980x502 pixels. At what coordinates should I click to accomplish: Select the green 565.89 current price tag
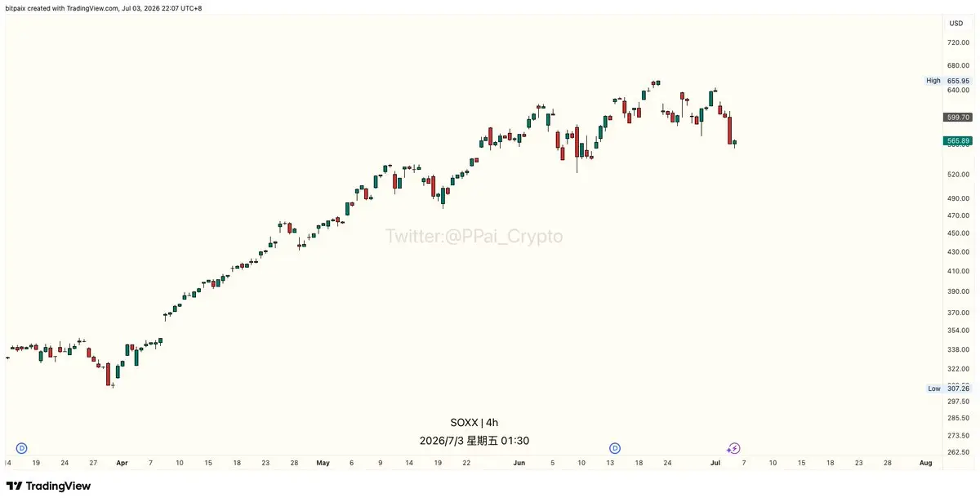tap(958, 141)
